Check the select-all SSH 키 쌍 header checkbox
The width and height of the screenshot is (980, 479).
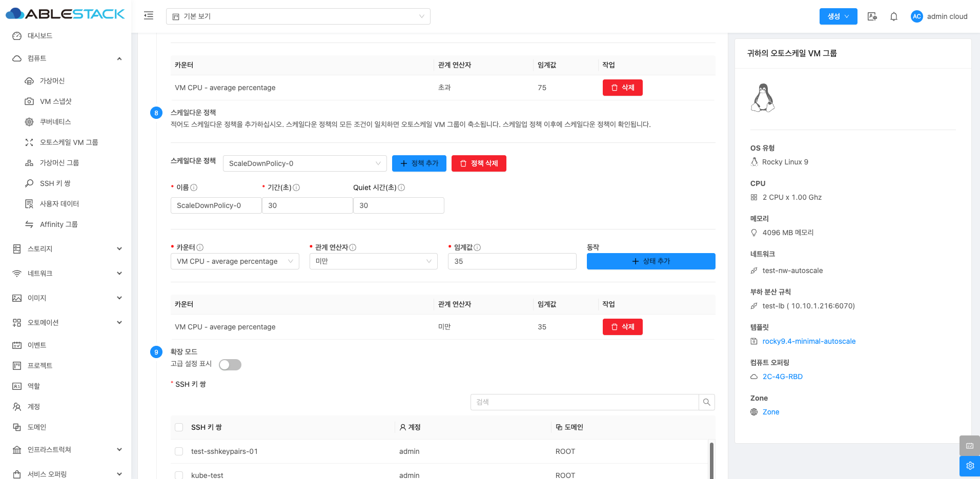tap(179, 427)
